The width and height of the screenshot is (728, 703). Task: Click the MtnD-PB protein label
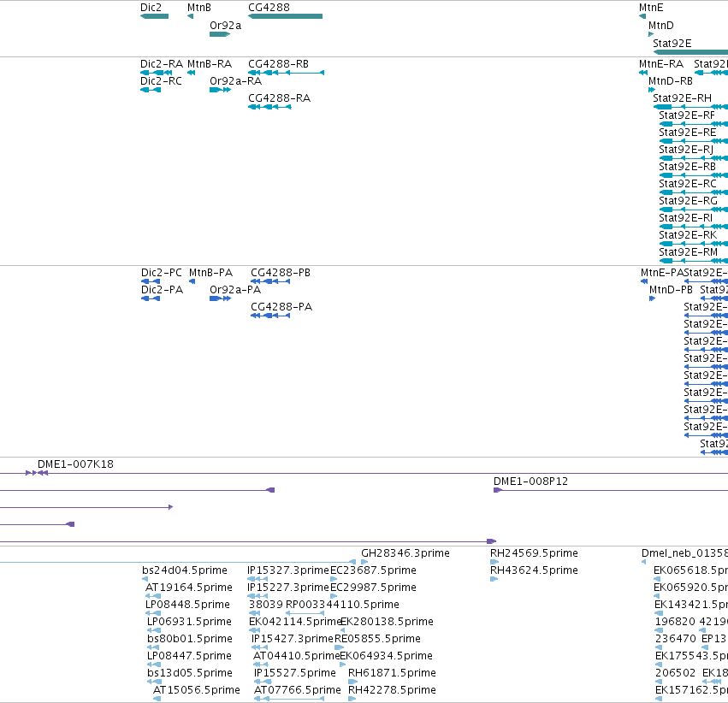pyautogui.click(x=671, y=290)
